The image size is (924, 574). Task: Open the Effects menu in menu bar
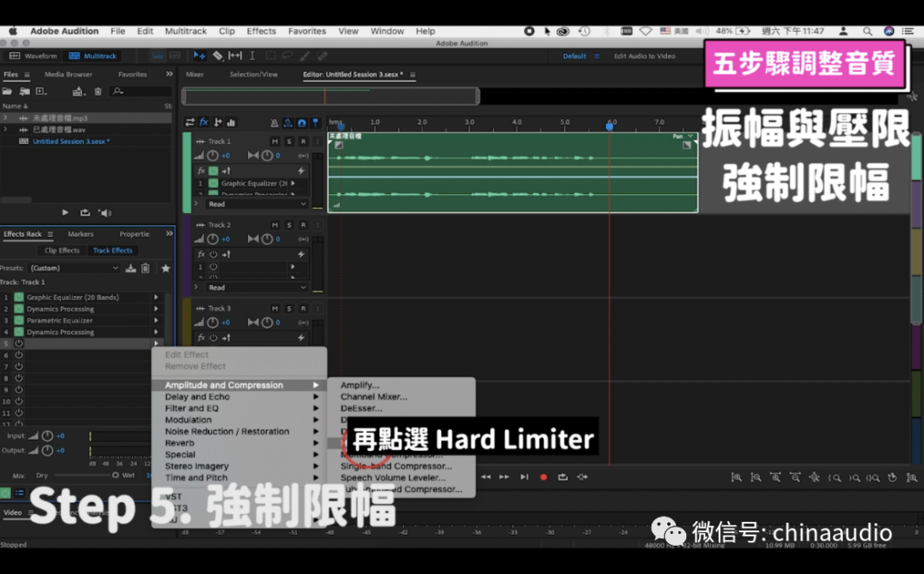(x=261, y=32)
